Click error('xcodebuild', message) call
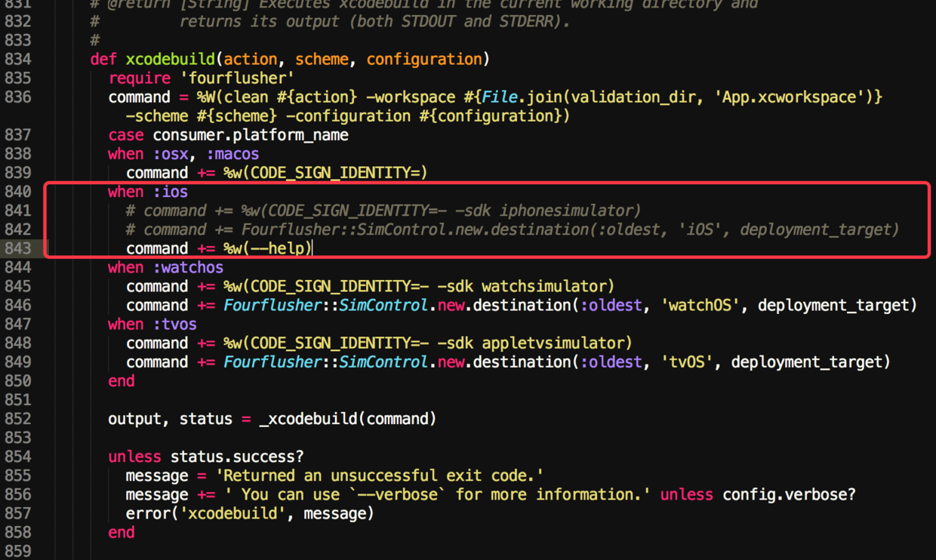 (250, 513)
